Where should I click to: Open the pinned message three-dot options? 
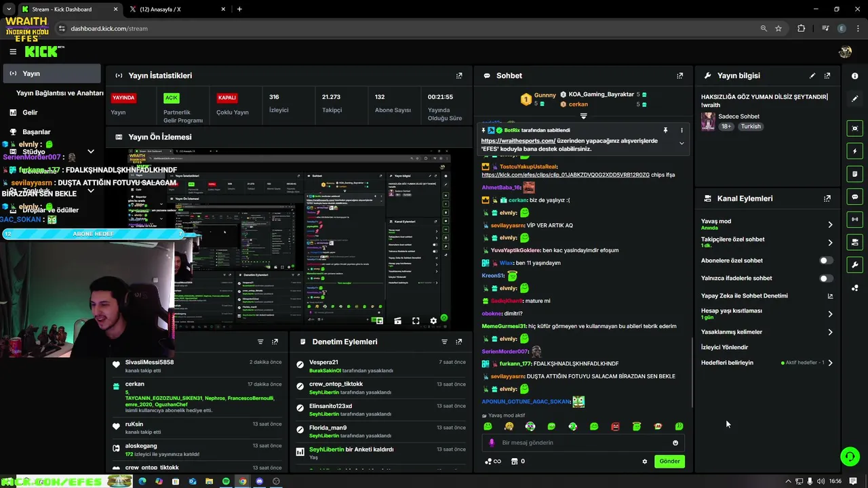coord(682,130)
